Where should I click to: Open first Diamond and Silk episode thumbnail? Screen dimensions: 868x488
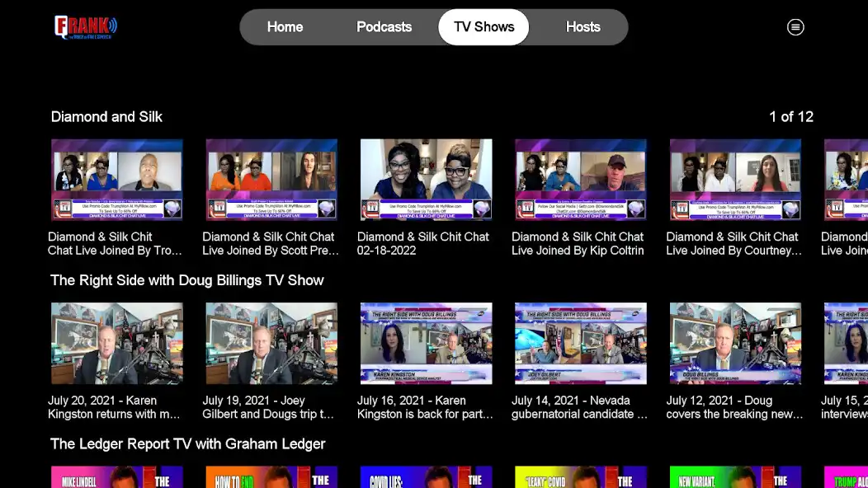coord(116,179)
